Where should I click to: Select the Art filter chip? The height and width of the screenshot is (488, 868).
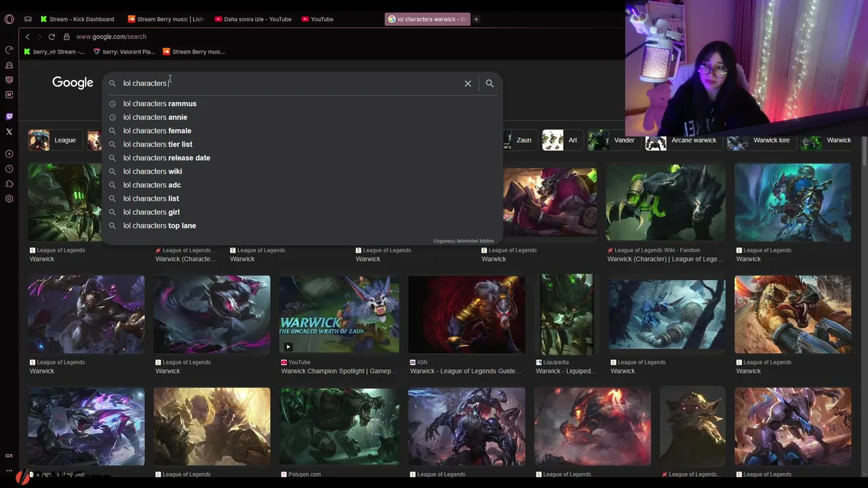click(x=562, y=140)
